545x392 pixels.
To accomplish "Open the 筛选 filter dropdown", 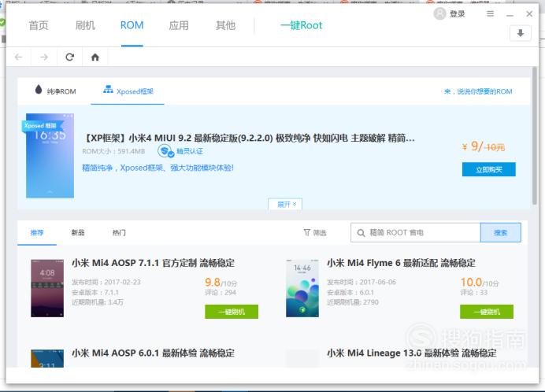I will [x=314, y=232].
